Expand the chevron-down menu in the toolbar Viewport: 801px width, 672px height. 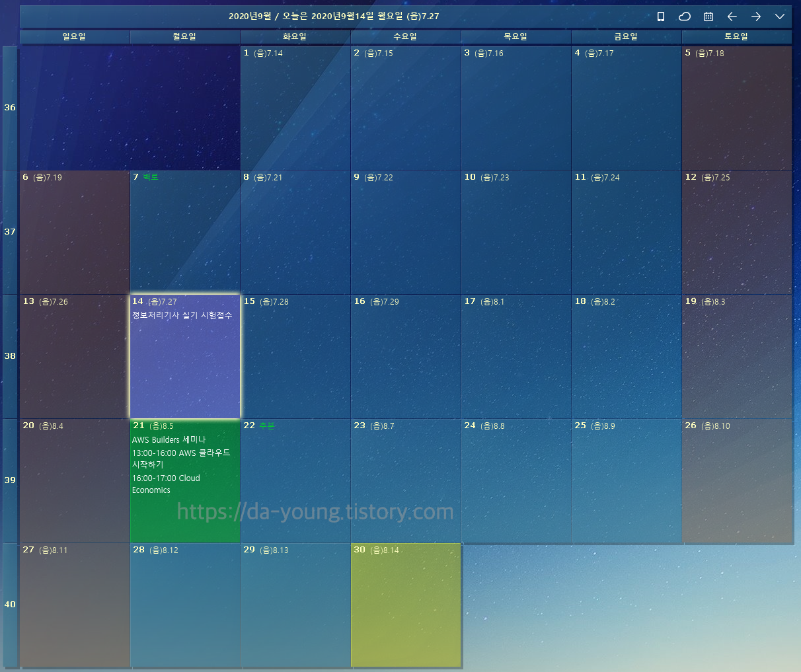(x=780, y=17)
